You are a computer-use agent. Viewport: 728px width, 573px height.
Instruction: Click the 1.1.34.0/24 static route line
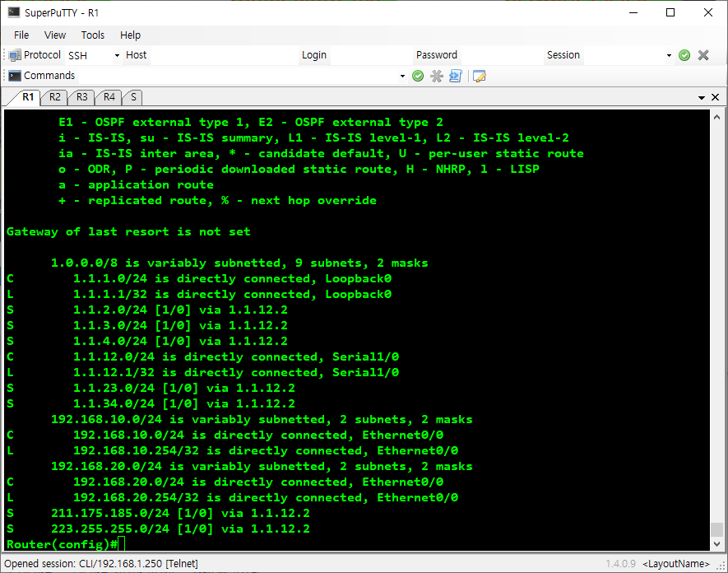(x=151, y=403)
